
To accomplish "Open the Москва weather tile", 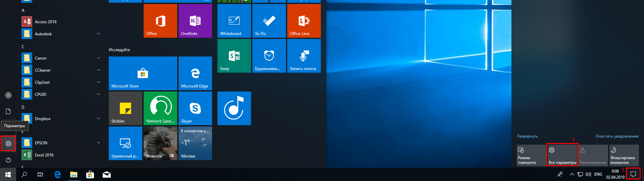I will click(195, 143).
